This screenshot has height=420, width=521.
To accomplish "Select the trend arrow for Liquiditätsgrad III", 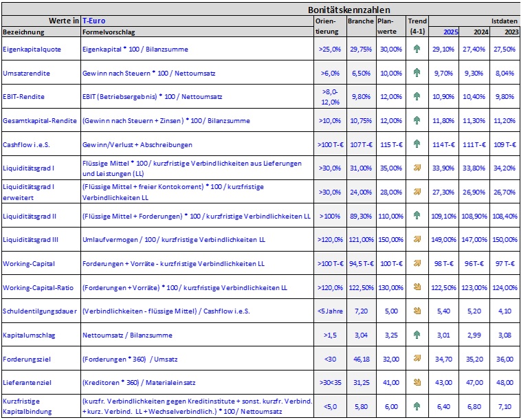I will 417,239.
